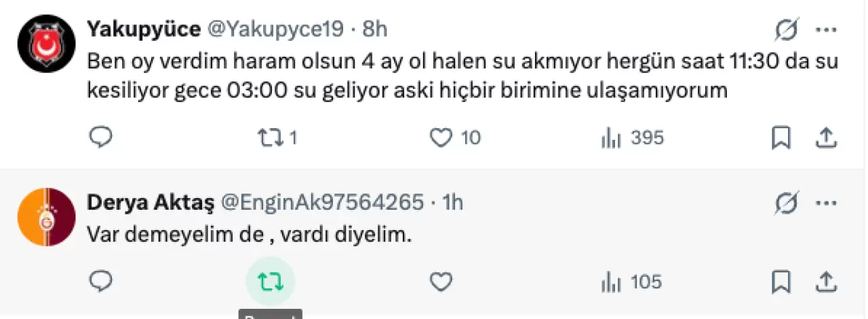Image resolution: width=868 pixels, height=319 pixels.
Task: Open Grok icon on Yakupyüce's tweet
Action: click(x=787, y=30)
